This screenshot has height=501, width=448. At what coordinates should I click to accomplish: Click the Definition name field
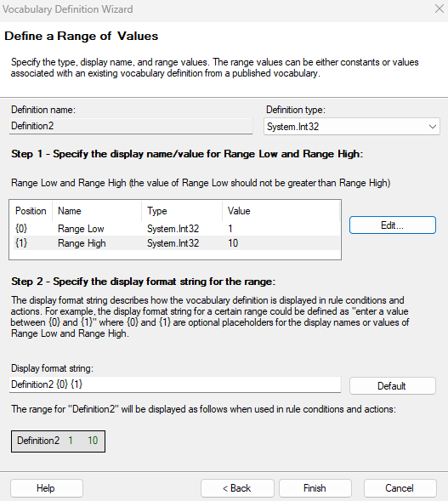point(131,126)
